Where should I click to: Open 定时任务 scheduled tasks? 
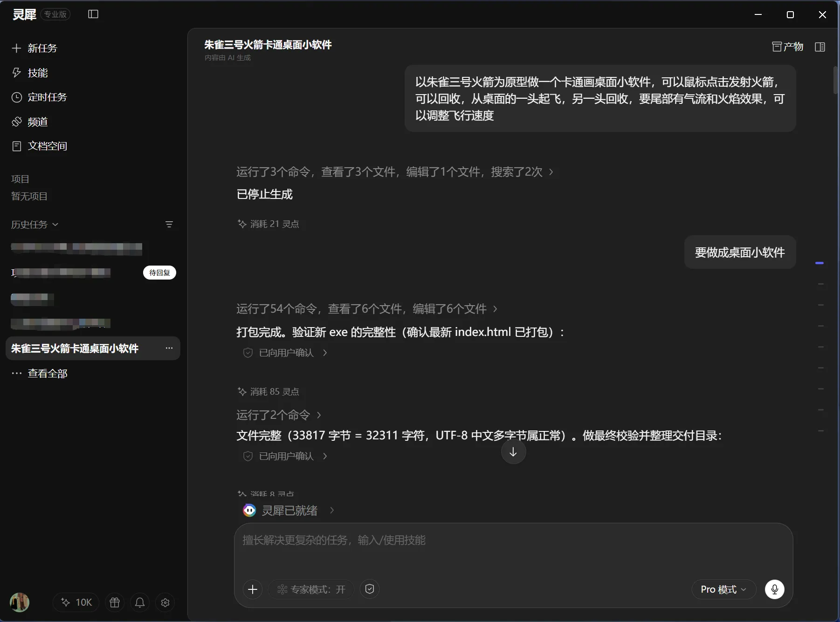40,97
